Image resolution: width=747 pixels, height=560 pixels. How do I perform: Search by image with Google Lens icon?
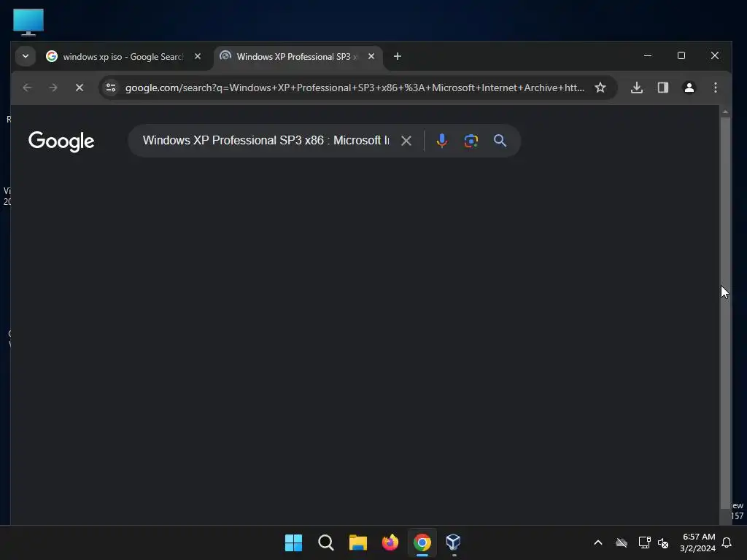pos(471,141)
